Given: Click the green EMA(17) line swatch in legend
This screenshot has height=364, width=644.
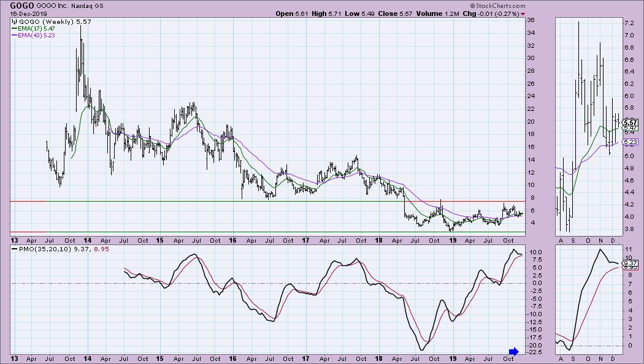Looking at the screenshot, I should click(x=14, y=29).
